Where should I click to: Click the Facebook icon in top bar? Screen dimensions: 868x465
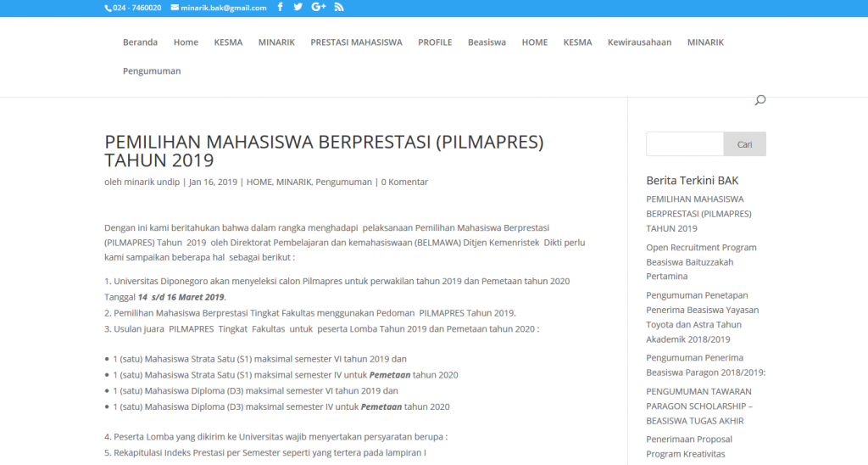[x=281, y=8]
